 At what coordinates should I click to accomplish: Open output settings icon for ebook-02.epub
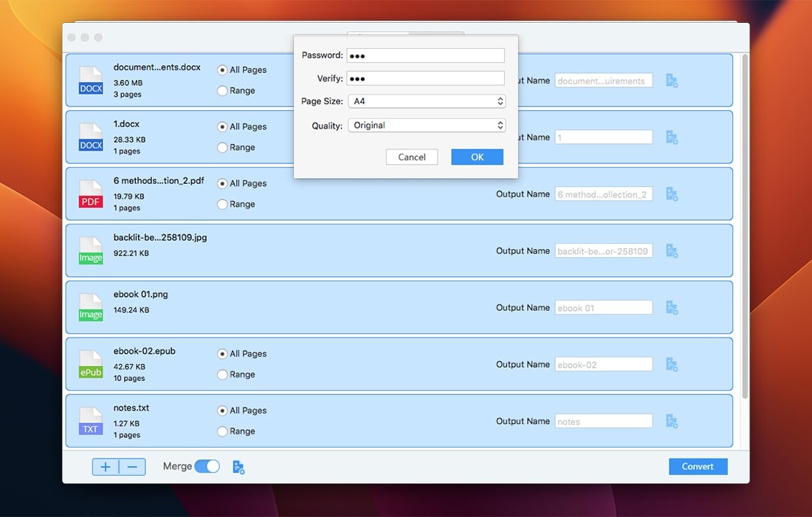tap(672, 364)
